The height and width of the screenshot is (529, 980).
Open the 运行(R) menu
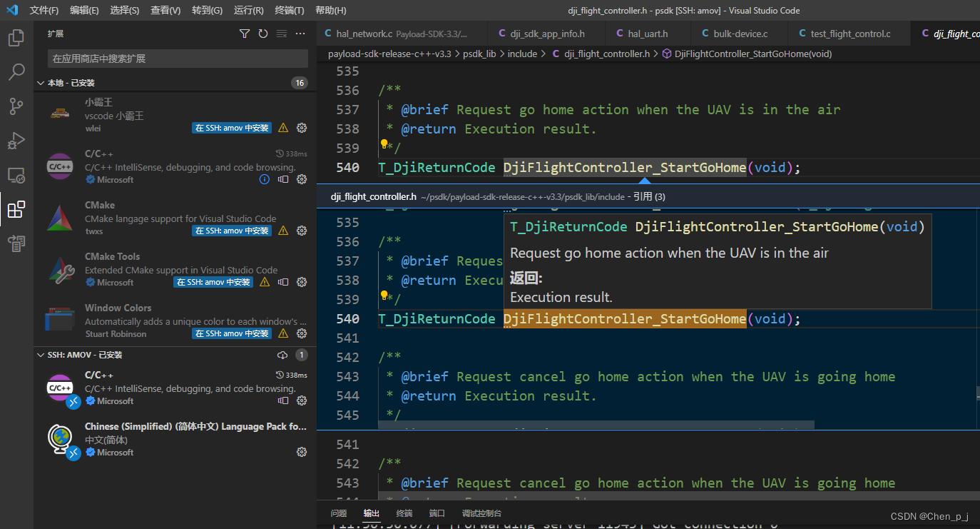coord(249,10)
